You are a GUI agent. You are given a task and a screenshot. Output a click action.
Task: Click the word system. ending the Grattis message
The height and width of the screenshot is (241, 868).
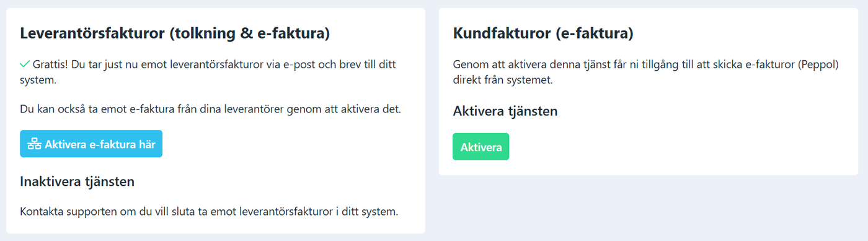(38, 80)
